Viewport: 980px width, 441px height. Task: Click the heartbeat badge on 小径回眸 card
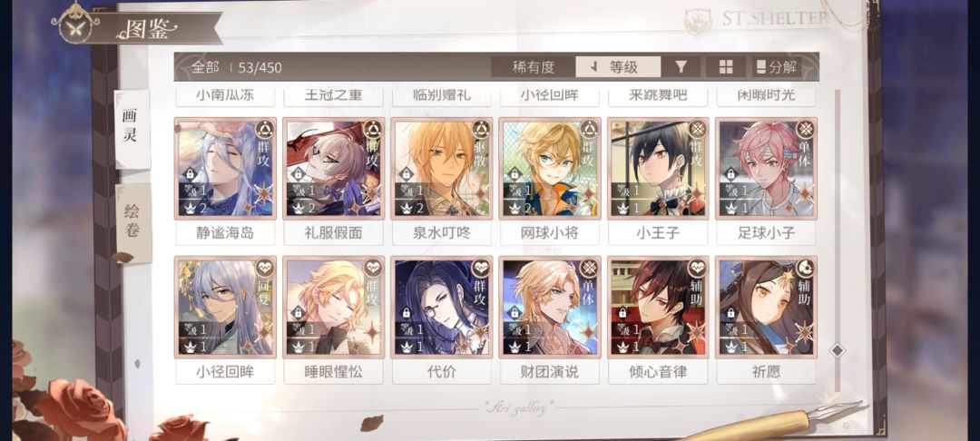tap(264, 269)
